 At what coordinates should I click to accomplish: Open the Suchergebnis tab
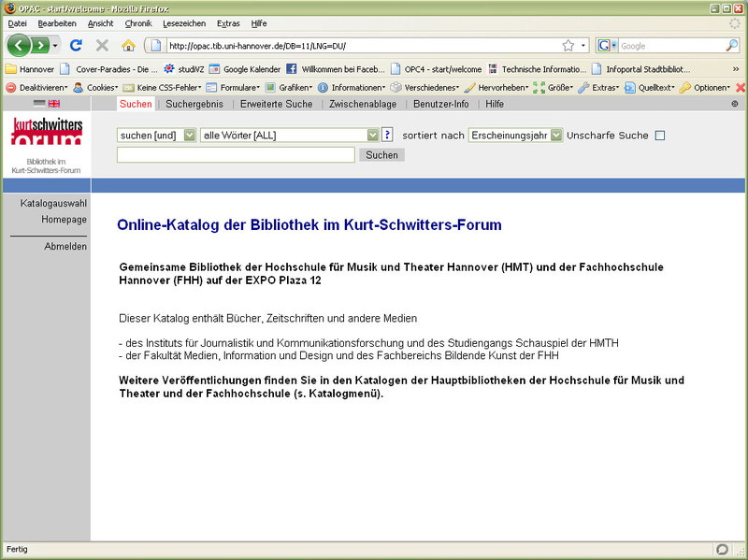pos(194,104)
